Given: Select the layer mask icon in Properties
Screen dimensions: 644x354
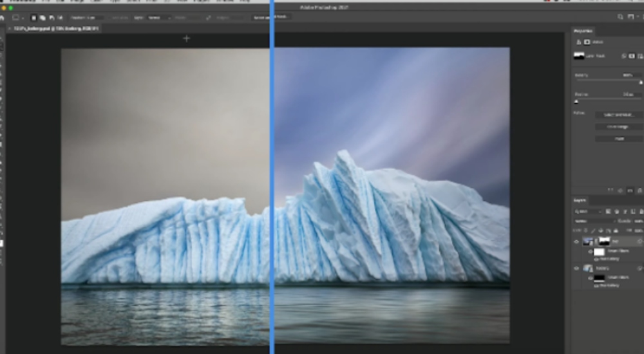Looking at the screenshot, I should (587, 42).
